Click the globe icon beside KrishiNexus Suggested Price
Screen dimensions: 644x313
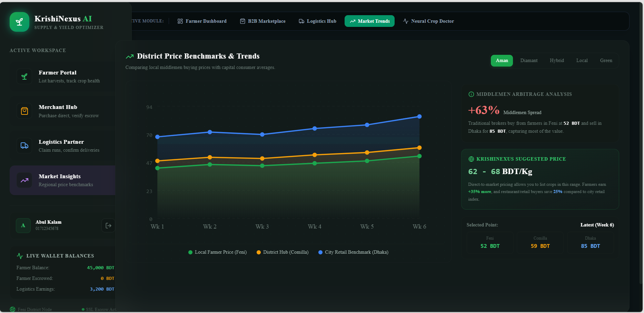[x=471, y=159]
